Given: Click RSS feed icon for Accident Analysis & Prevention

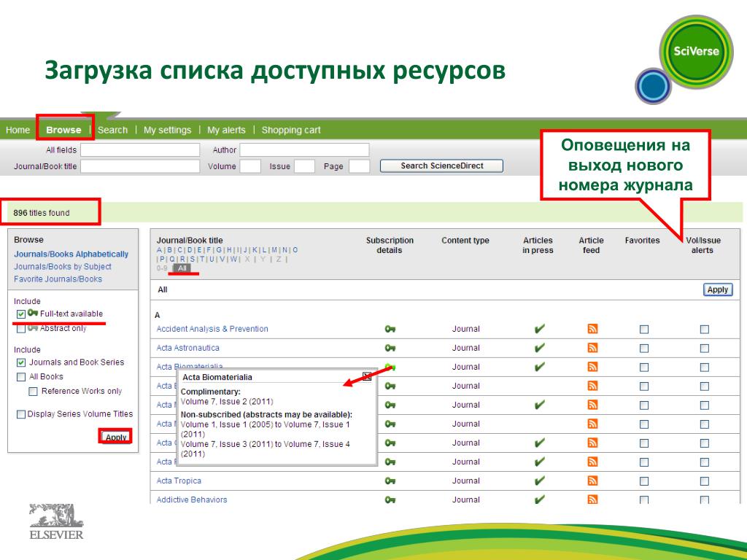Looking at the screenshot, I should [592, 329].
